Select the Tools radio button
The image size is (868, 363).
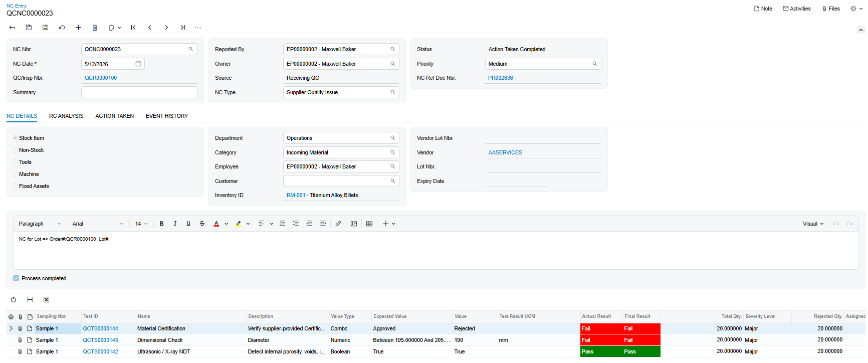point(16,162)
